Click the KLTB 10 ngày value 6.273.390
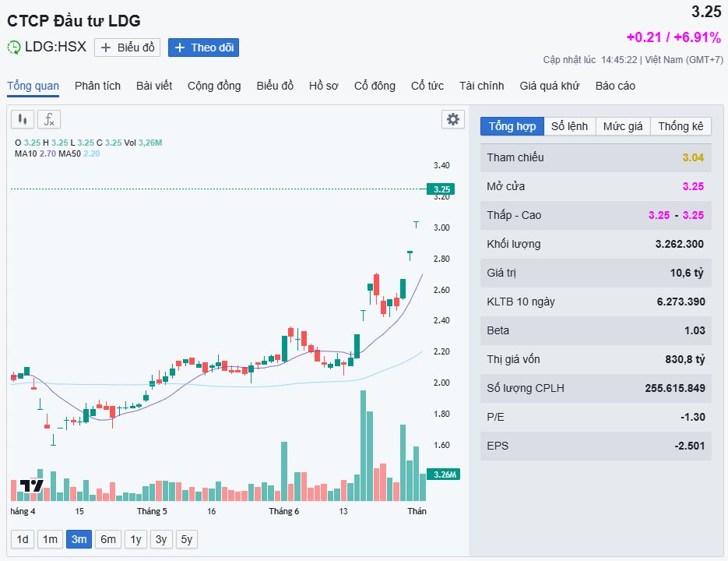 [681, 302]
